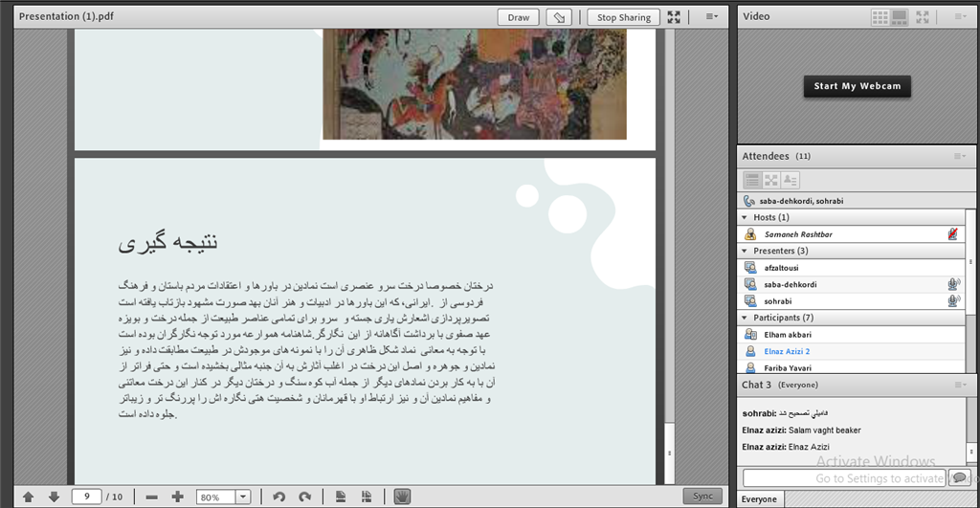The width and height of the screenshot is (980, 508).
Task: Click the miniature painting image on slide
Action: [x=475, y=84]
